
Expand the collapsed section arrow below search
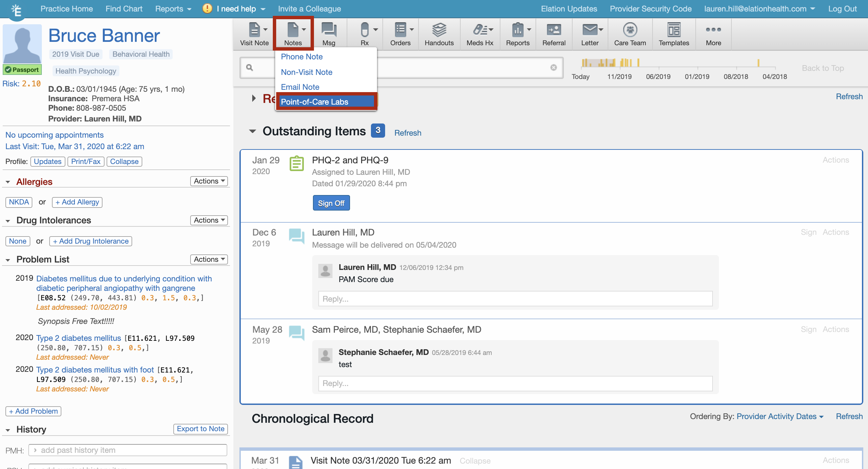pyautogui.click(x=254, y=99)
